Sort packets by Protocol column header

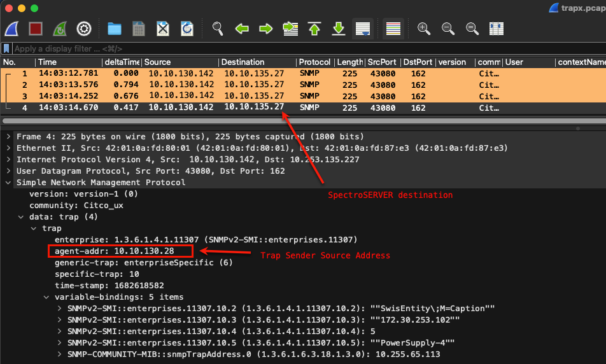(314, 62)
